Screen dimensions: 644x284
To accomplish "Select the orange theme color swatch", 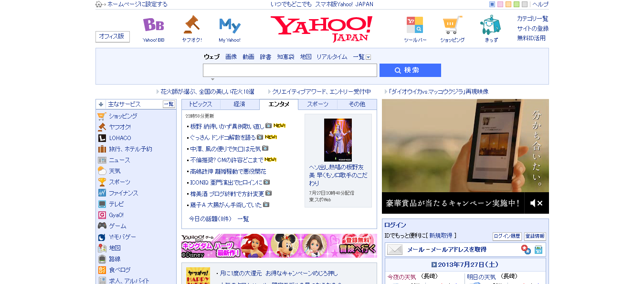I will [508, 4].
